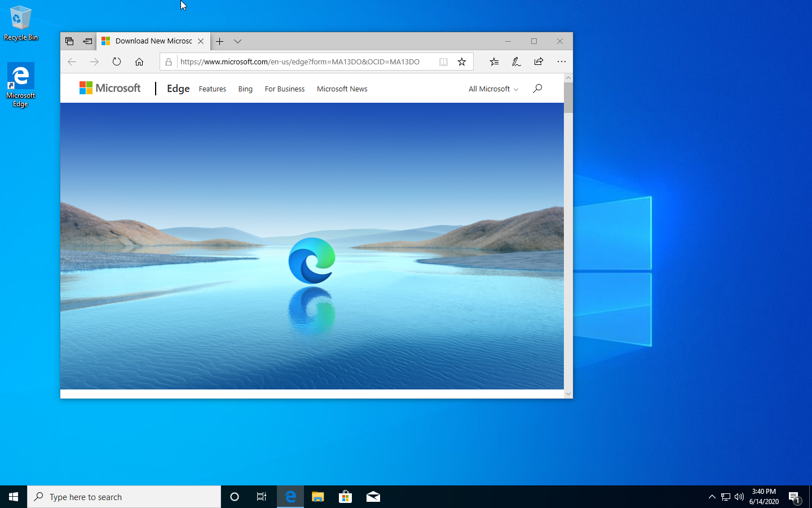Open Mail app from taskbar
The height and width of the screenshot is (508, 812).
point(373,497)
